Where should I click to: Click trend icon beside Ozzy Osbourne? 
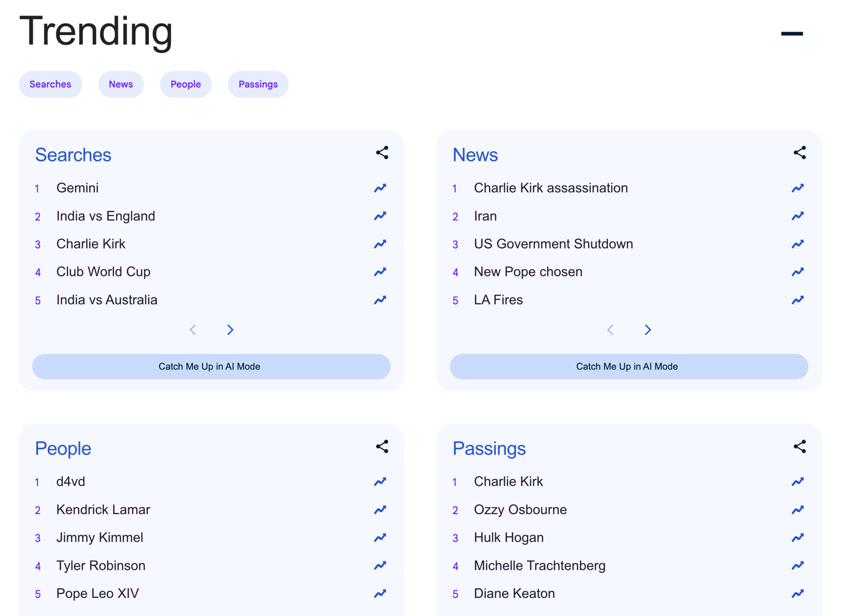tap(798, 510)
